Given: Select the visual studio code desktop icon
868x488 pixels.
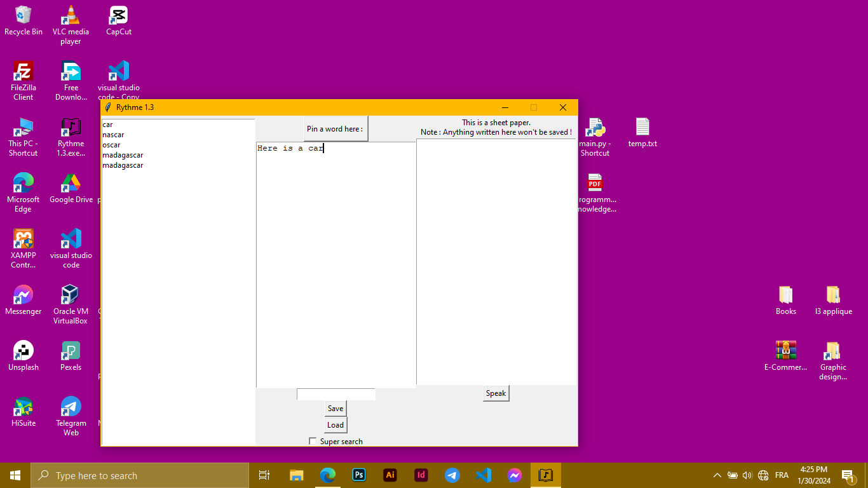Looking at the screenshot, I should 71,248.
